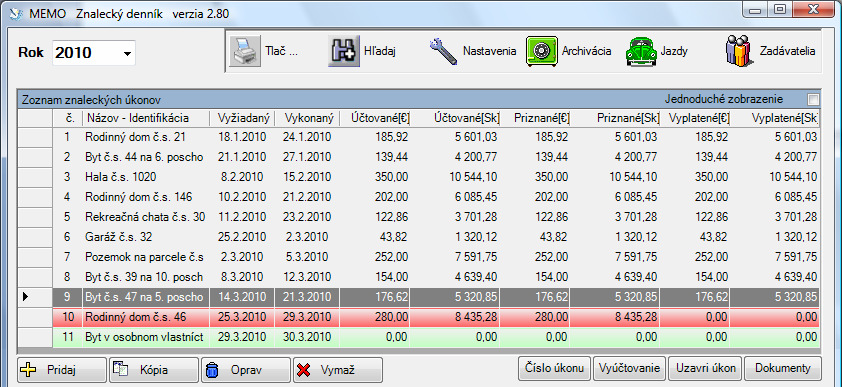
Task: Select row 'Garáž č.s. 32'
Action: click(418, 237)
